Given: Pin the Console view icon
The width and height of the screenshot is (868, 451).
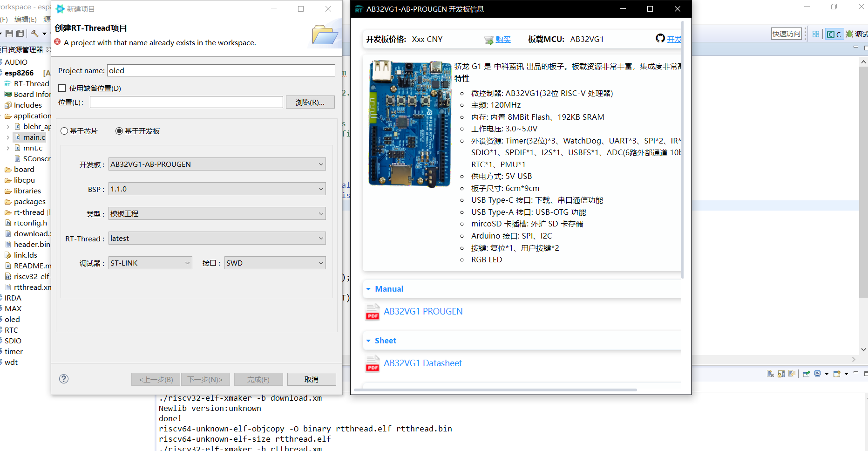Looking at the screenshot, I should coord(806,373).
